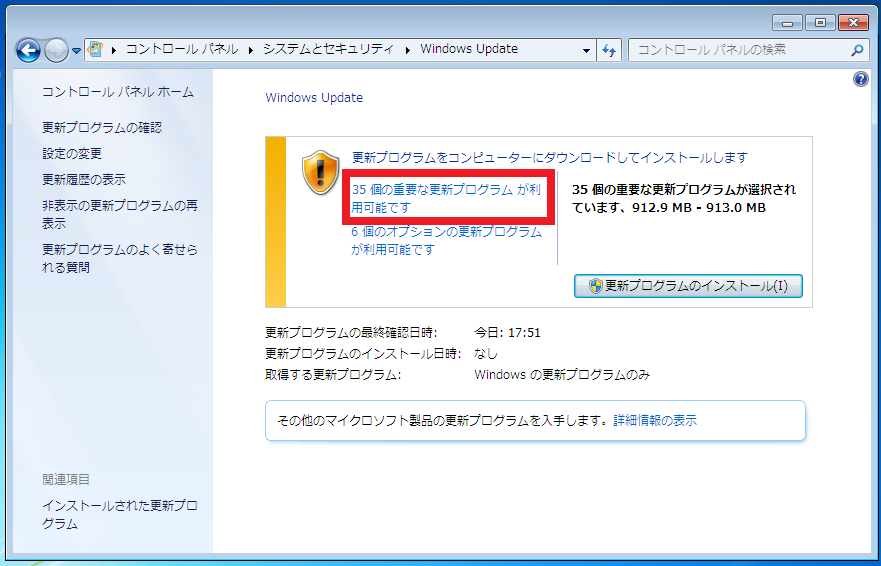Click the search magnifier icon
Screen dimensions: 881x566
pos(857,50)
